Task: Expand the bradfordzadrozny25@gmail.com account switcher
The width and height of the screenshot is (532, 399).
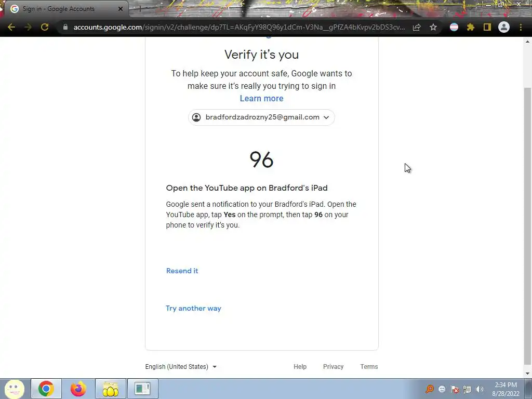Action: (262, 117)
